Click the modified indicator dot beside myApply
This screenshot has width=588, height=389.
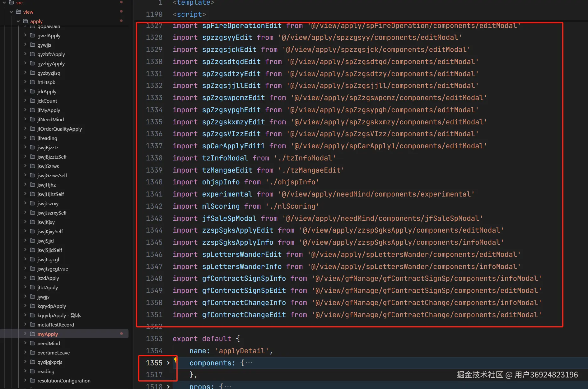pos(121,333)
